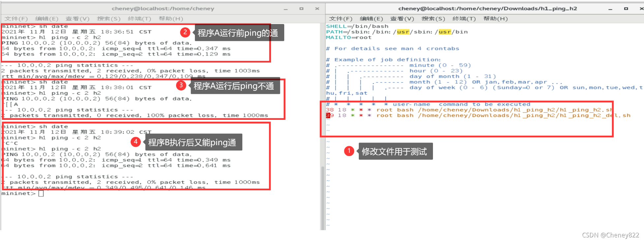The height and width of the screenshot is (242, 644).
Task: Click the right terminal title ending h1_ping_h2
Action: tap(487, 9)
